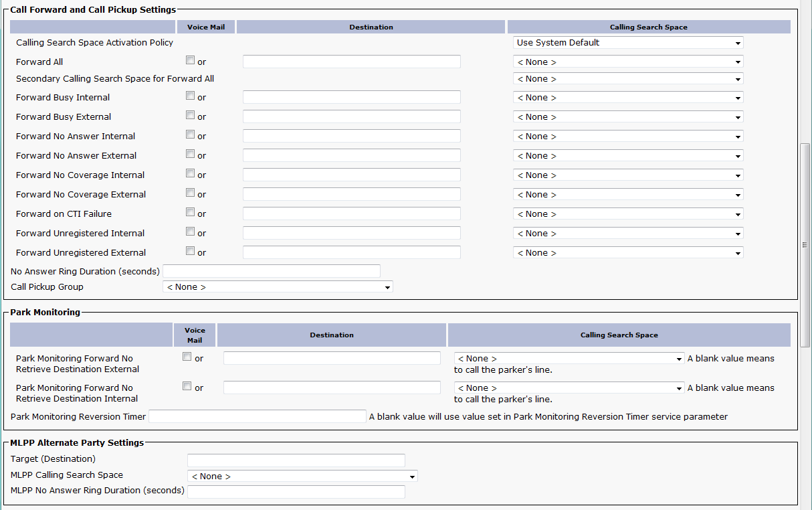Open Park Monitoring Internal calling search space
Screen dimensions: 812x510
569,388
